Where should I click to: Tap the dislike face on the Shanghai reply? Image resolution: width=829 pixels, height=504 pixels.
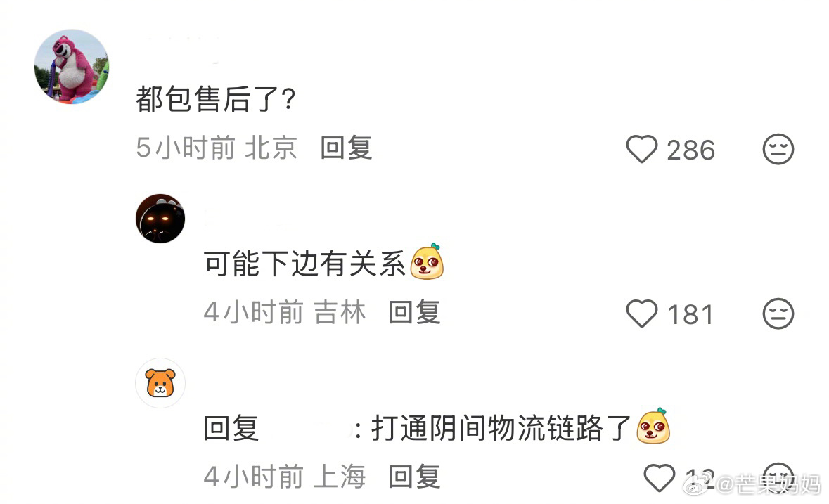pos(778,474)
